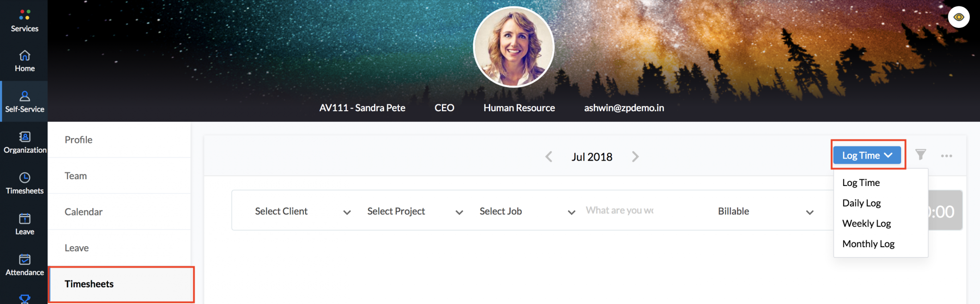The image size is (980, 304).
Task: Open the three-dots more options
Action: 946,156
